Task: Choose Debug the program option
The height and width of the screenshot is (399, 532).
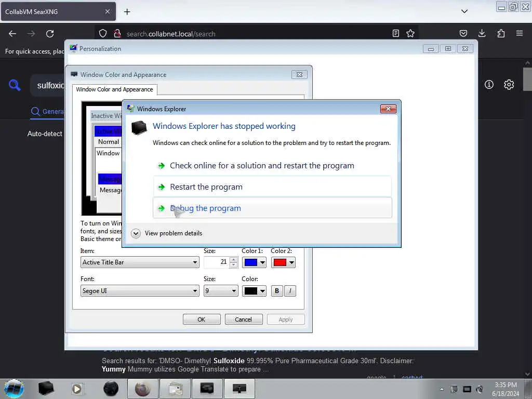Action: tap(272, 208)
